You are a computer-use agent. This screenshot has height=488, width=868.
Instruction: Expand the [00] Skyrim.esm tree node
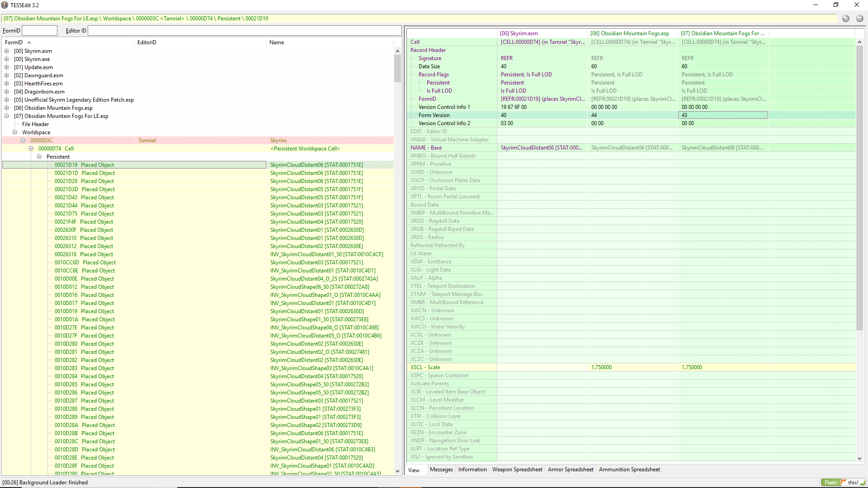(7, 51)
